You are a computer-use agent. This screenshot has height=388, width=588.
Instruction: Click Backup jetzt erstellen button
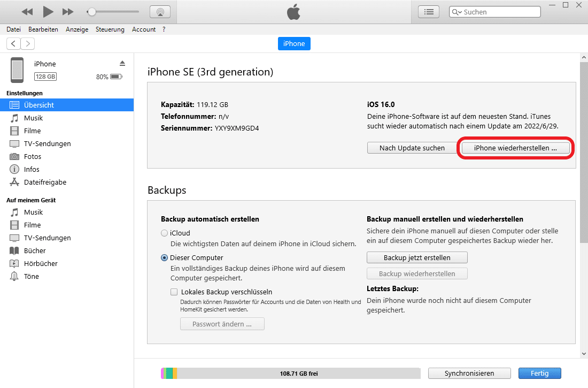tap(417, 257)
